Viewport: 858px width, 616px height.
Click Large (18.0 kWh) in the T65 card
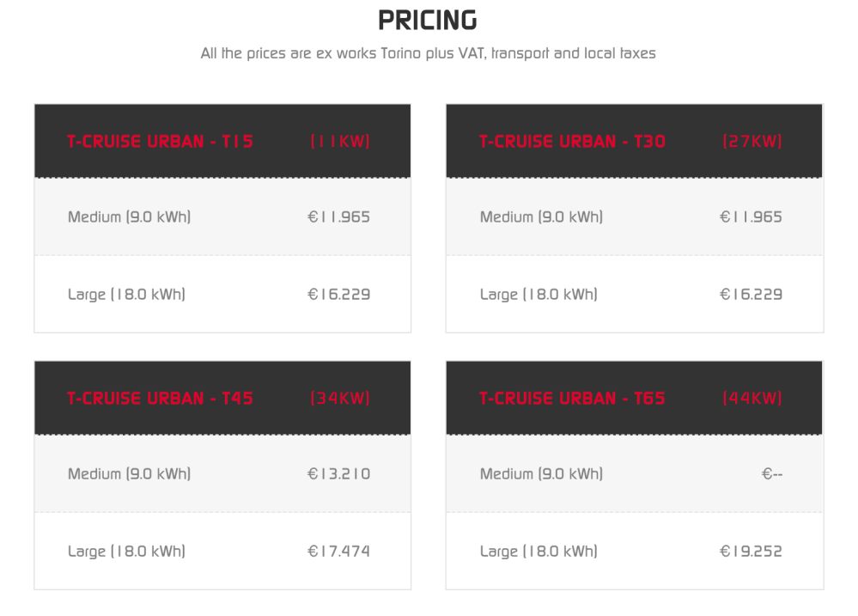click(x=539, y=552)
